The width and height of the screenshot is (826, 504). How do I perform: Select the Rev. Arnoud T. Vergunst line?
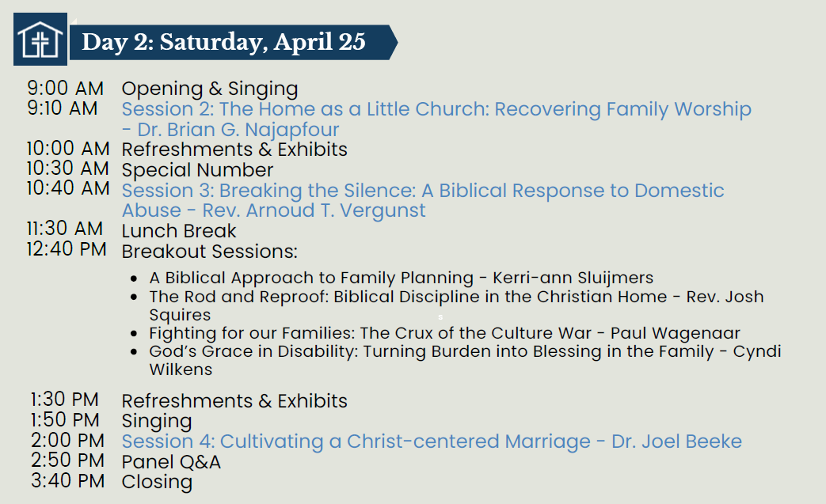273,210
